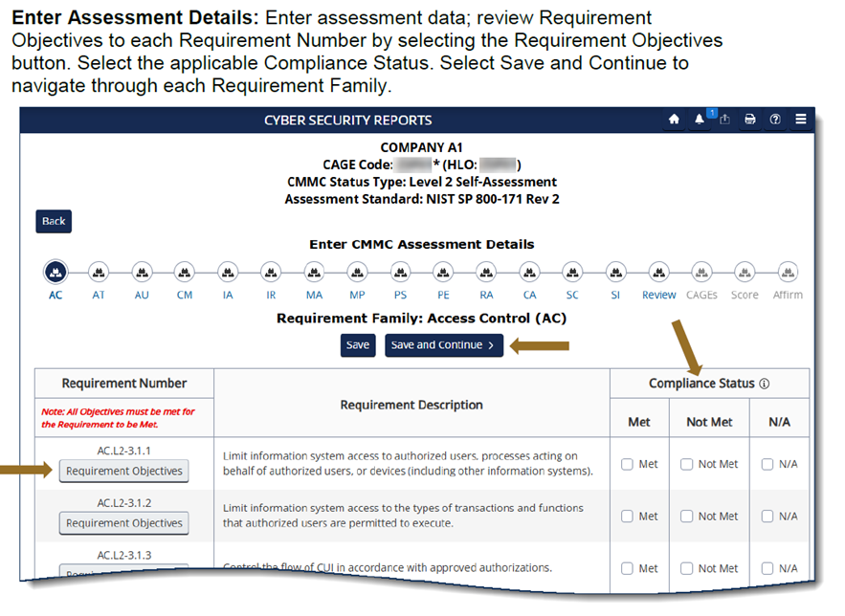This screenshot has width=845, height=616.
Task: Click the AC.L2-3.1.2 requirement number text
Action: click(124, 503)
